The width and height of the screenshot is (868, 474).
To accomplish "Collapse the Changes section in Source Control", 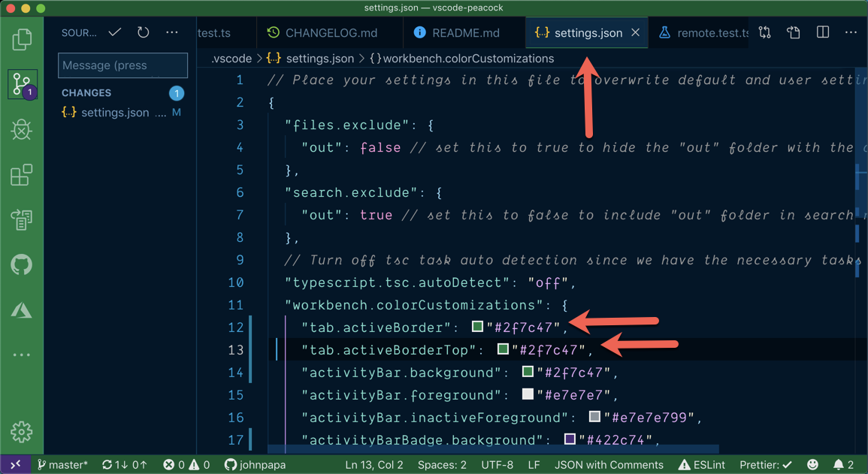I will (x=85, y=92).
